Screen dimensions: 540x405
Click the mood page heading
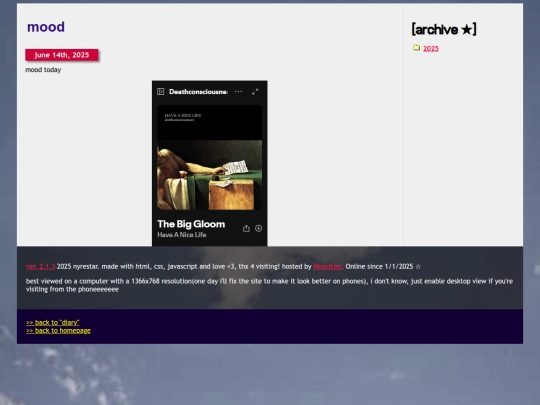(x=46, y=27)
